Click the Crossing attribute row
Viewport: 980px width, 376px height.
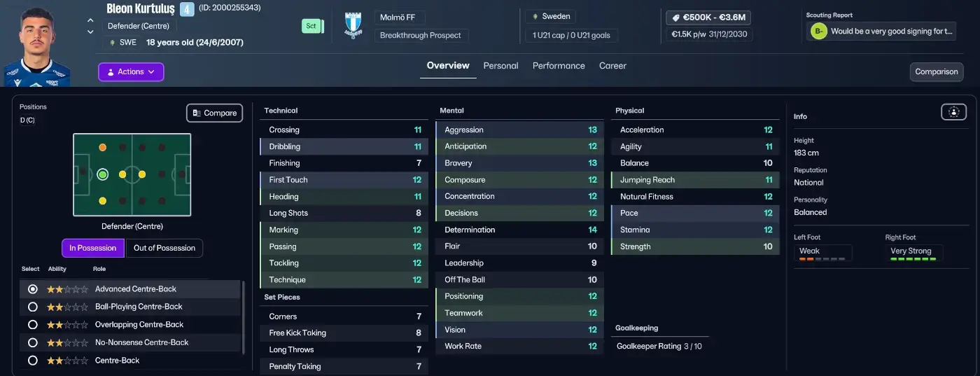click(344, 130)
